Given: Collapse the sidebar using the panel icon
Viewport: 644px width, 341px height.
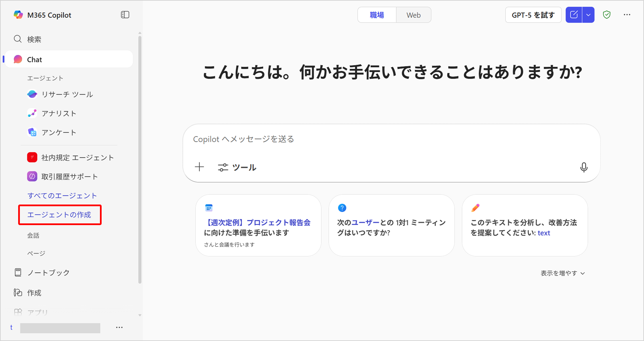Looking at the screenshot, I should 125,15.
